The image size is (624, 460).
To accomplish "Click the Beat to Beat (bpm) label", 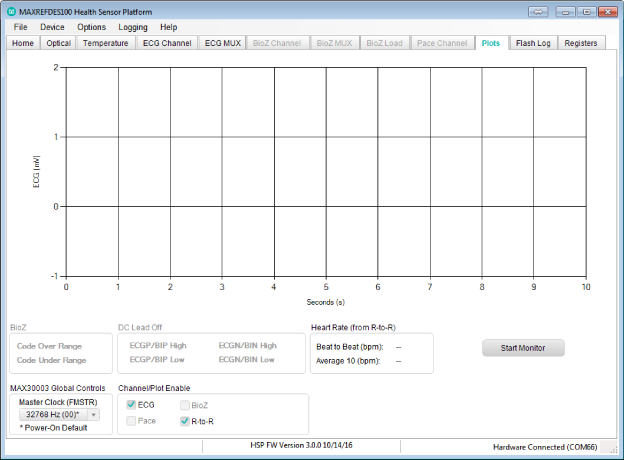I will click(x=350, y=347).
